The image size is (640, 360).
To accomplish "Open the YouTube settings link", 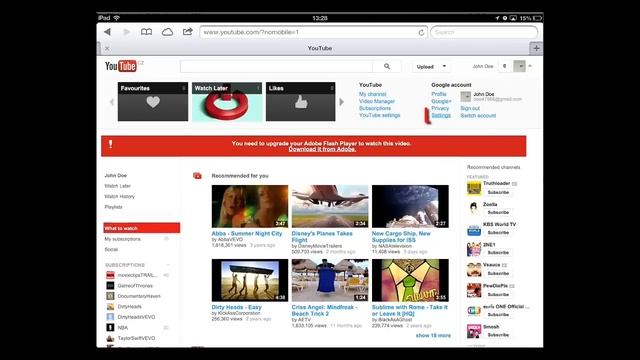I will tap(379, 115).
